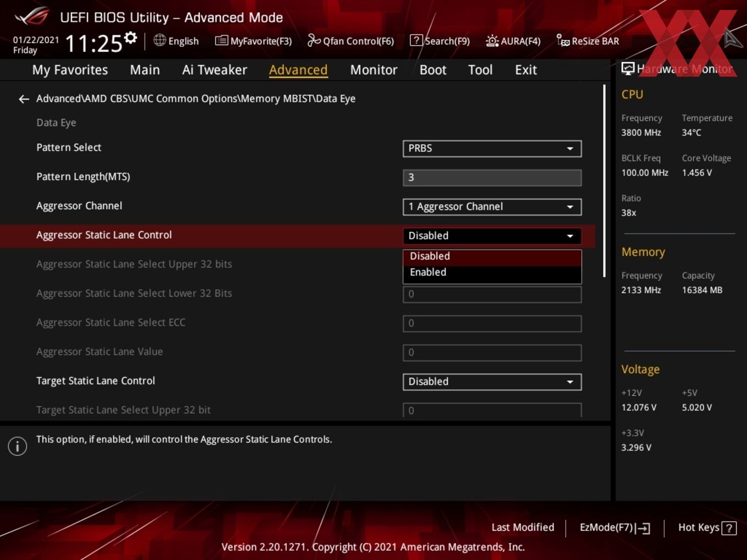
Task: Click the date 01/22/2021
Action: 36,40
